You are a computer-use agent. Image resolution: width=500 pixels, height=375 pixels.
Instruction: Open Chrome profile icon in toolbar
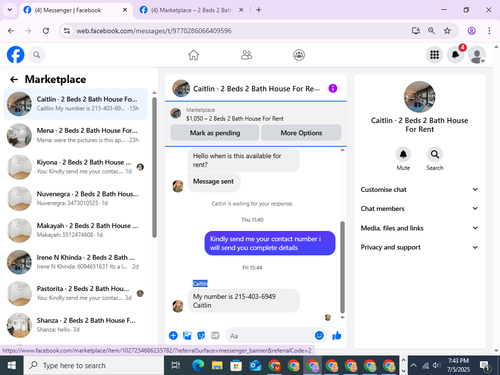(x=471, y=31)
